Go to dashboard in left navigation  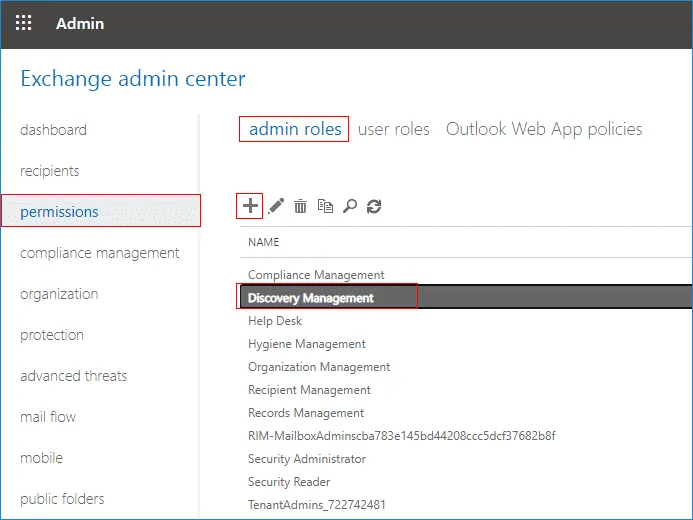53,130
